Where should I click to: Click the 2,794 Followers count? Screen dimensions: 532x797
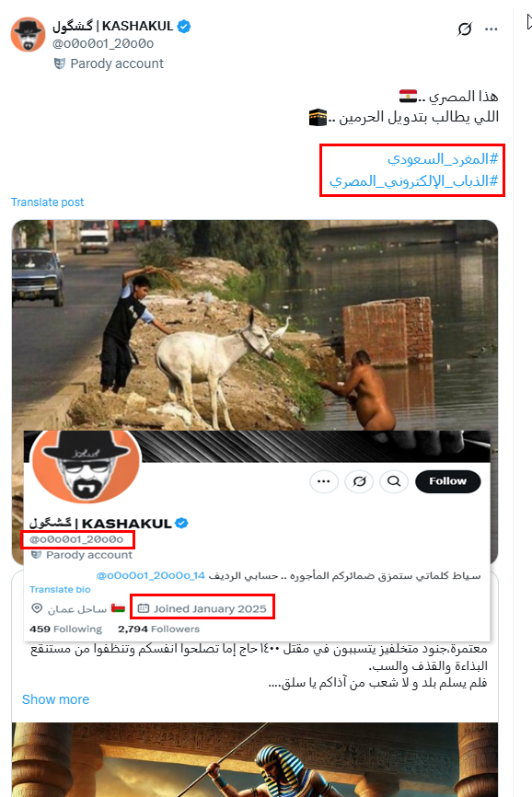click(158, 629)
